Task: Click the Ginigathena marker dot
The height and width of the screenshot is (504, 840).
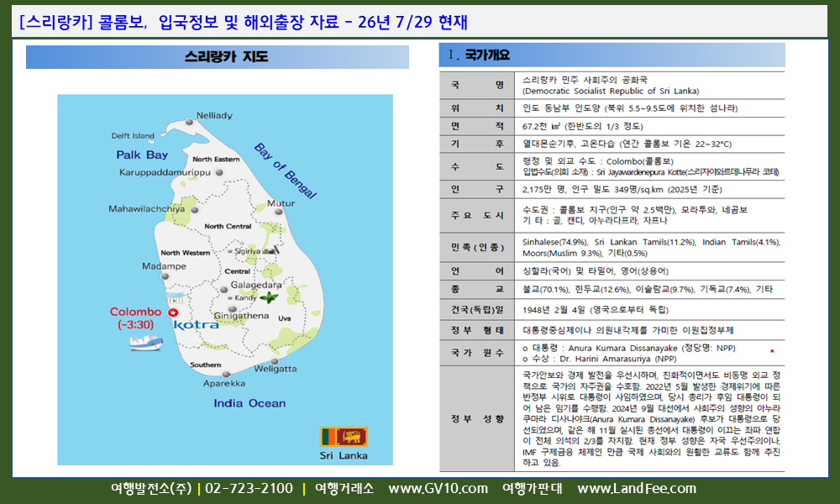Action: [232, 309]
